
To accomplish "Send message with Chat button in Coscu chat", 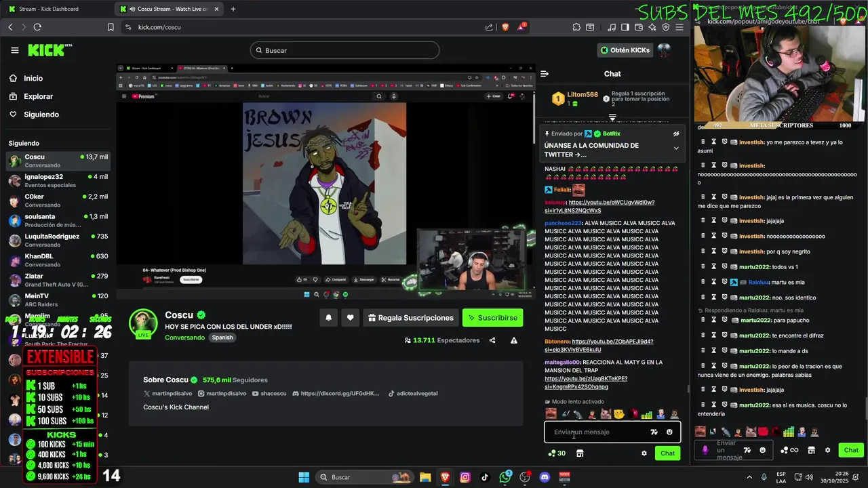I will tap(668, 453).
